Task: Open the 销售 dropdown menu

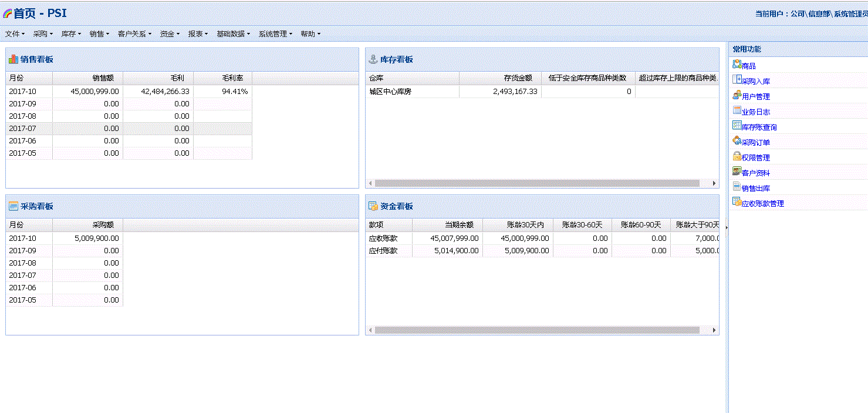Action: (x=99, y=34)
